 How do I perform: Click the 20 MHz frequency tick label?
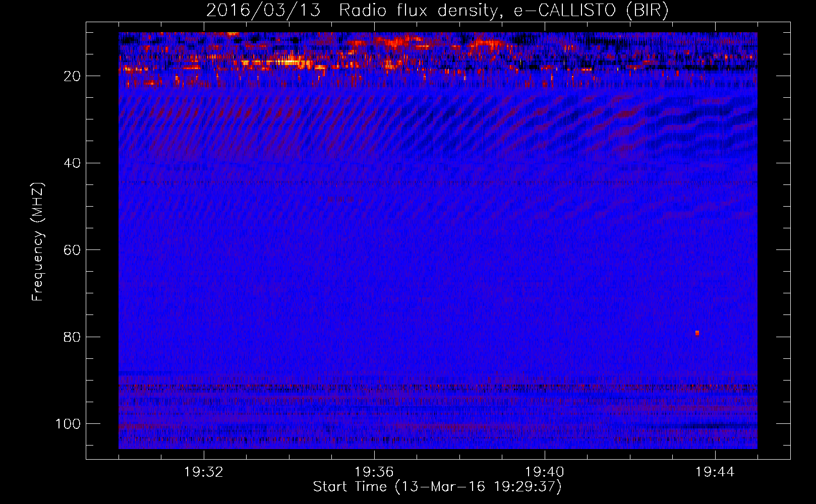(x=73, y=76)
